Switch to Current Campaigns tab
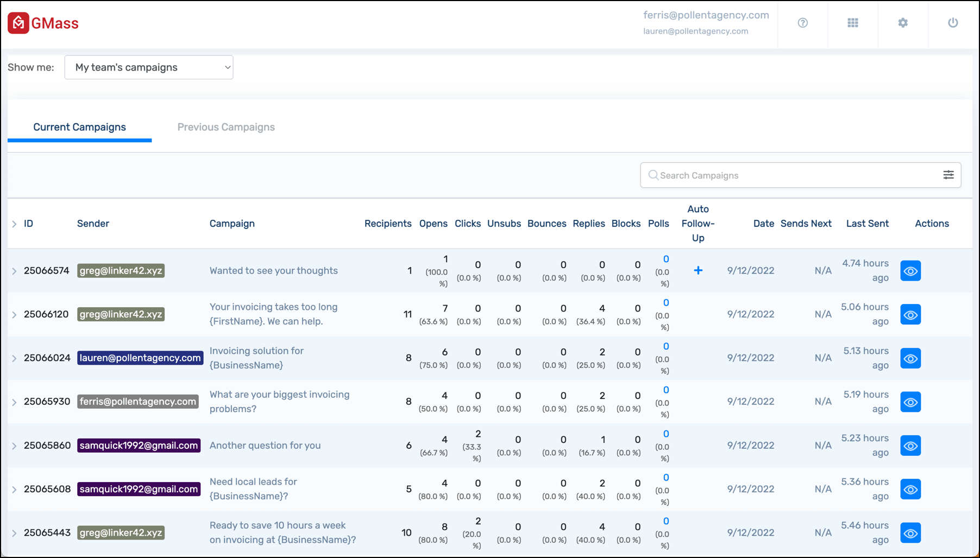The height and width of the screenshot is (558, 980). (79, 127)
